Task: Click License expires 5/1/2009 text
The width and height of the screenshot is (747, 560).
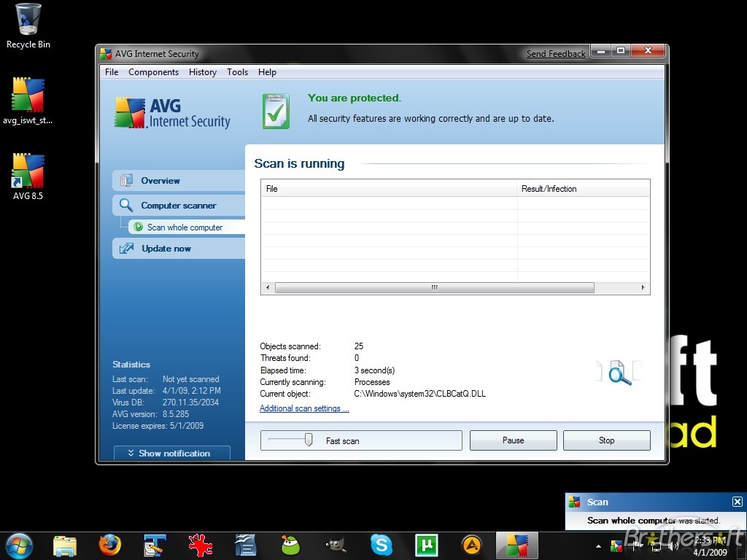Action: click(x=158, y=426)
